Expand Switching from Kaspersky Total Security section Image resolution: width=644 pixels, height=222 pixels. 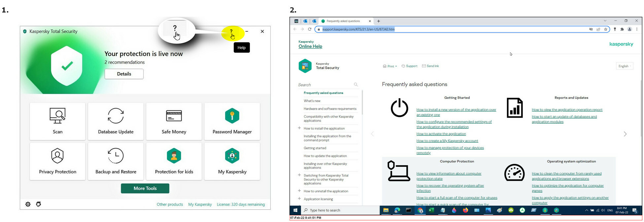(299, 175)
